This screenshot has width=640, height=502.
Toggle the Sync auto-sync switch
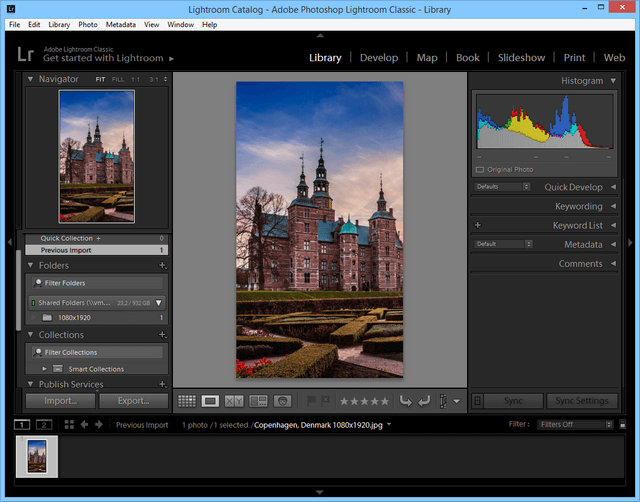tap(478, 401)
